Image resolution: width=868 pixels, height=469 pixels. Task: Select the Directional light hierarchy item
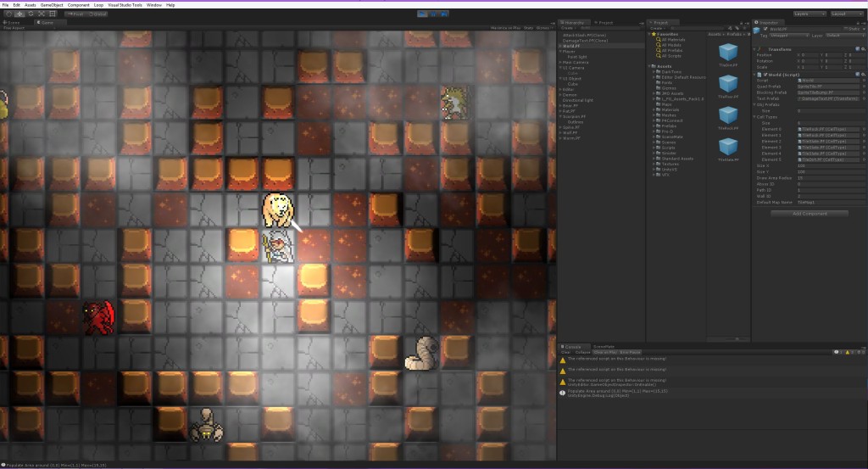578,100
